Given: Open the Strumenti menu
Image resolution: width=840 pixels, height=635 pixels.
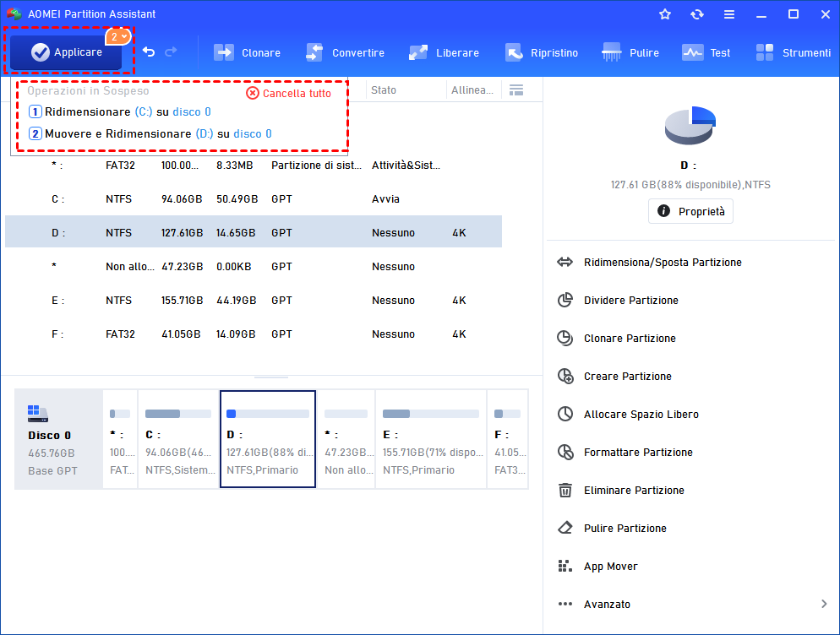Looking at the screenshot, I should pyautogui.click(x=793, y=52).
